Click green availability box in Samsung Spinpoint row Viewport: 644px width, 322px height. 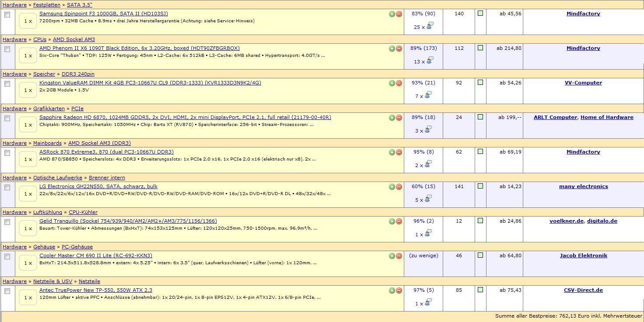(480, 14)
